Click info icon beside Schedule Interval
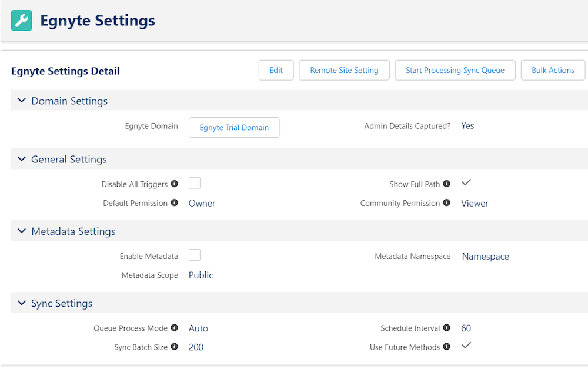 pos(447,328)
